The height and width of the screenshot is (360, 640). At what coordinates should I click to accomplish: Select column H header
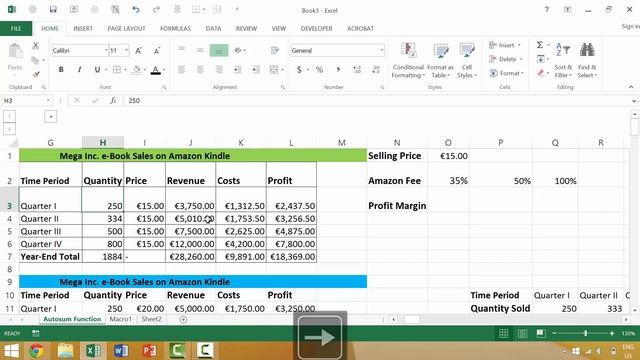point(103,142)
